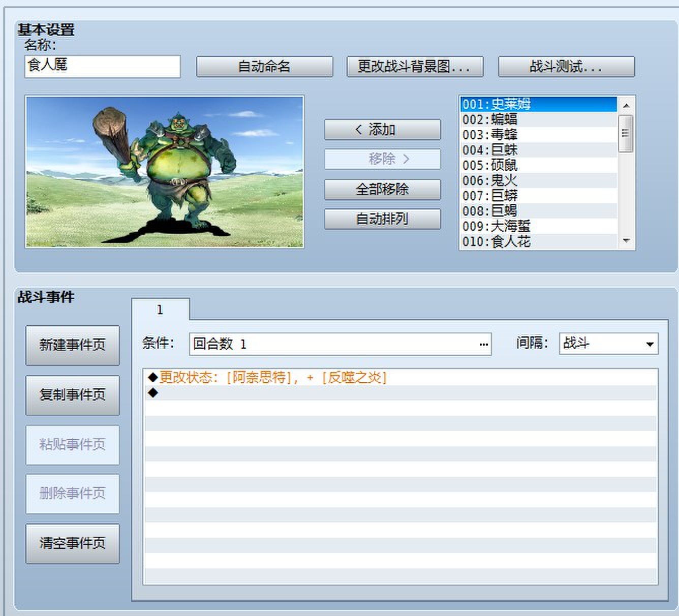Select enemy 004:巨蛛 in the list
This screenshot has height=616, width=679.
[x=538, y=150]
